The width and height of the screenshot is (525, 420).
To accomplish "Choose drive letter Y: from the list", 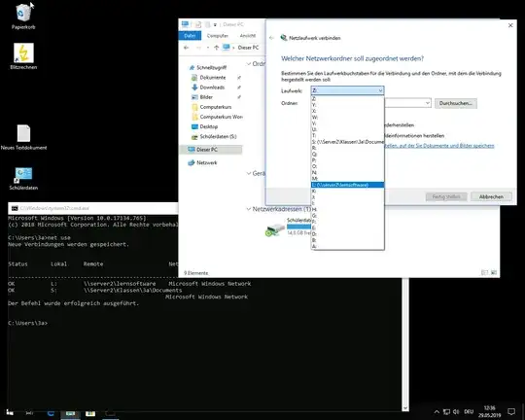I will point(347,105).
